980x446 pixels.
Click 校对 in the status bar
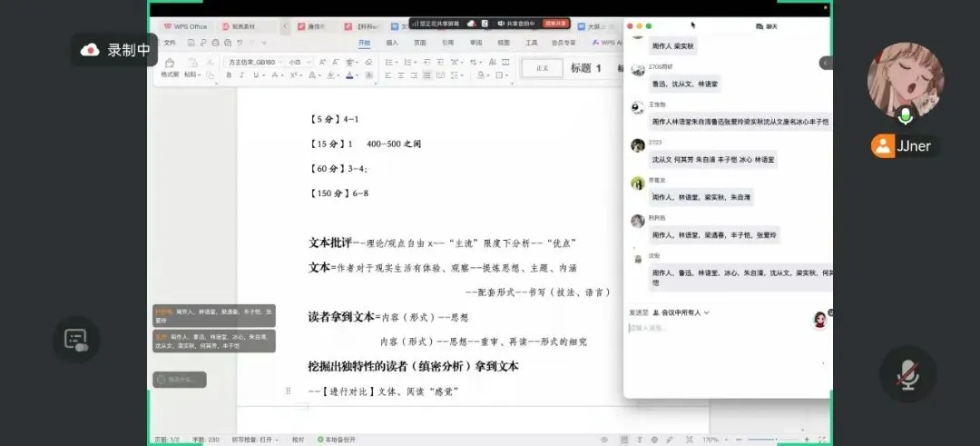(x=299, y=440)
